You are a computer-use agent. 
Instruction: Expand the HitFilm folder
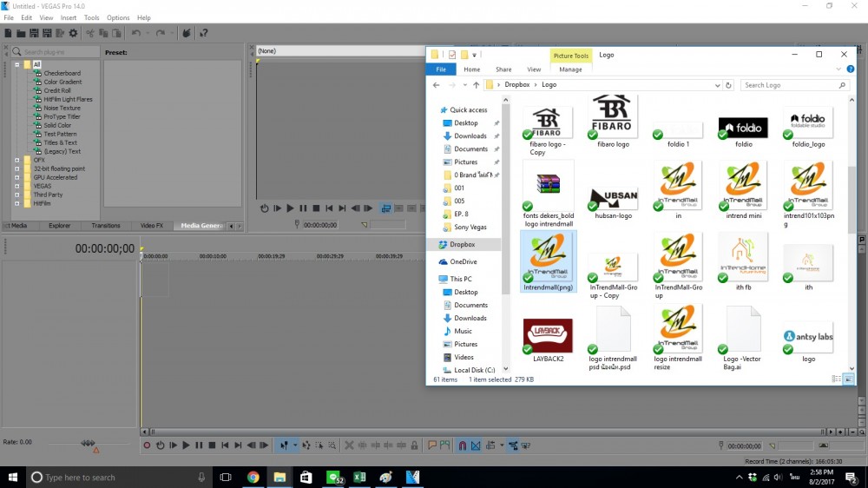pyautogui.click(x=17, y=203)
